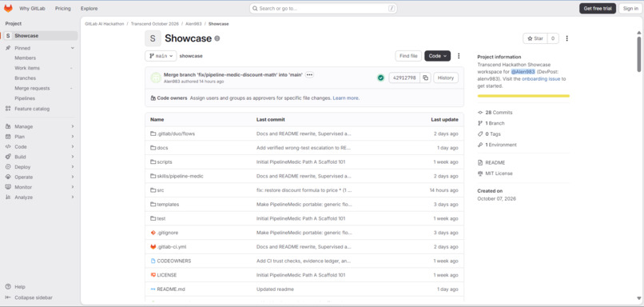Click the Collapse sidebar icon

click(x=8, y=297)
